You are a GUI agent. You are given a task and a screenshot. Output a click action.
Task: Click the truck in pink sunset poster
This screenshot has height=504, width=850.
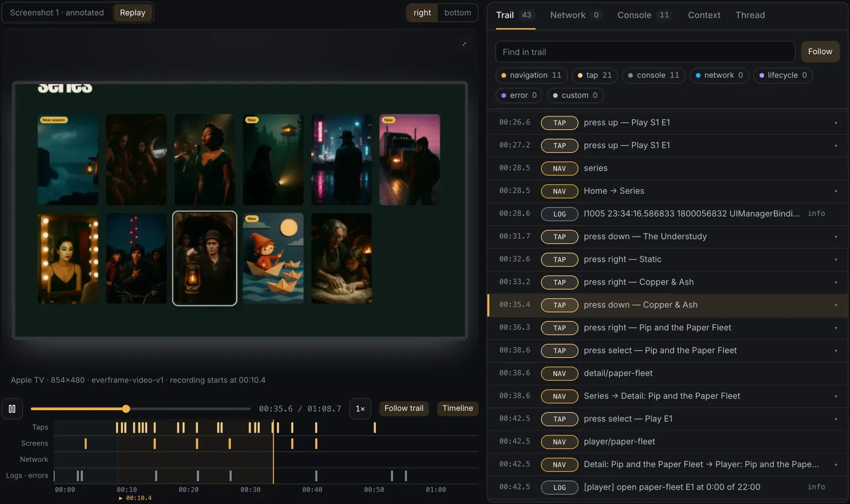(x=410, y=160)
